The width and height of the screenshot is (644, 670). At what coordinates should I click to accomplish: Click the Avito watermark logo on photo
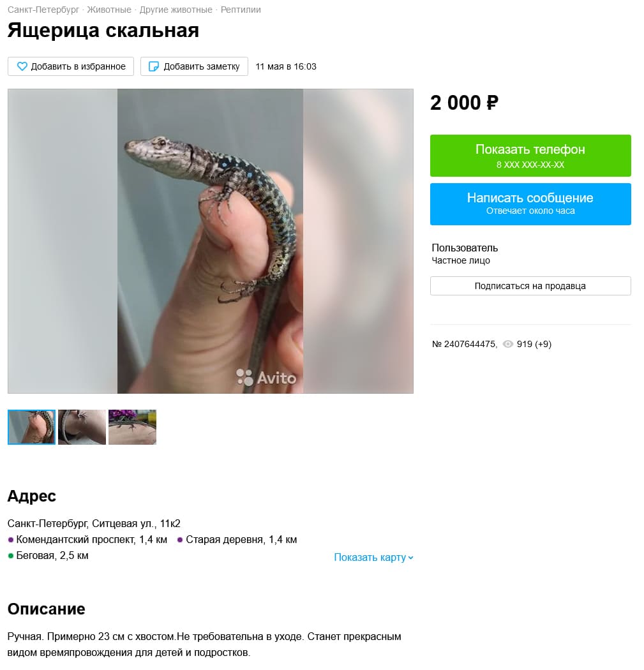[266, 377]
